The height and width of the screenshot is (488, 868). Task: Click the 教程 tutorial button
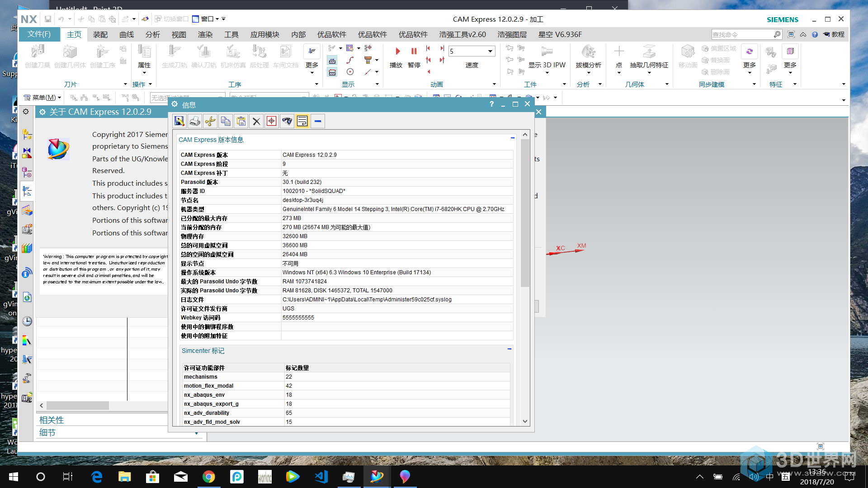pos(834,34)
